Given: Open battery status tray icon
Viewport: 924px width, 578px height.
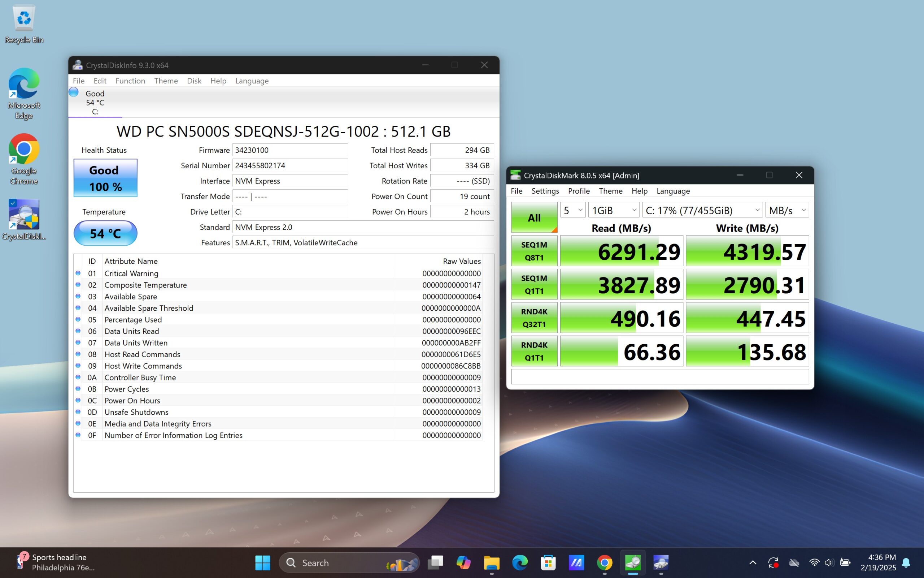Looking at the screenshot, I should 845,563.
